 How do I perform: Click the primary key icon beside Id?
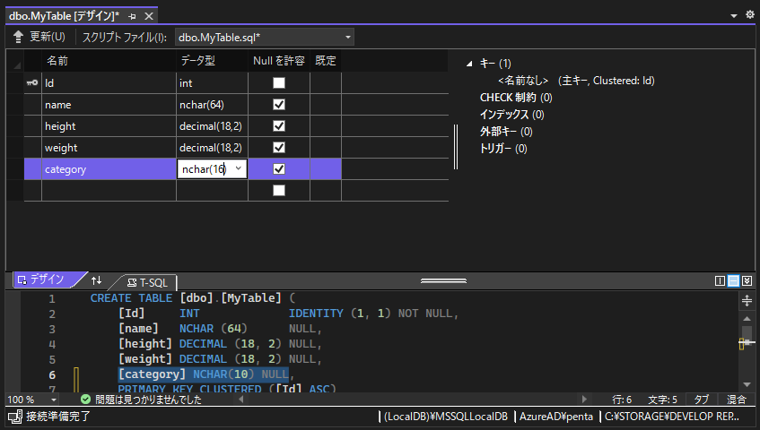[32, 83]
